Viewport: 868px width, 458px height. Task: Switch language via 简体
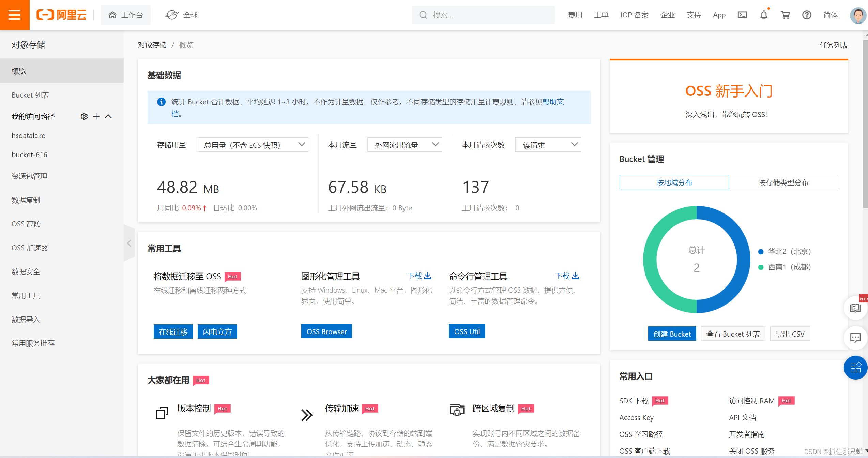tap(830, 15)
